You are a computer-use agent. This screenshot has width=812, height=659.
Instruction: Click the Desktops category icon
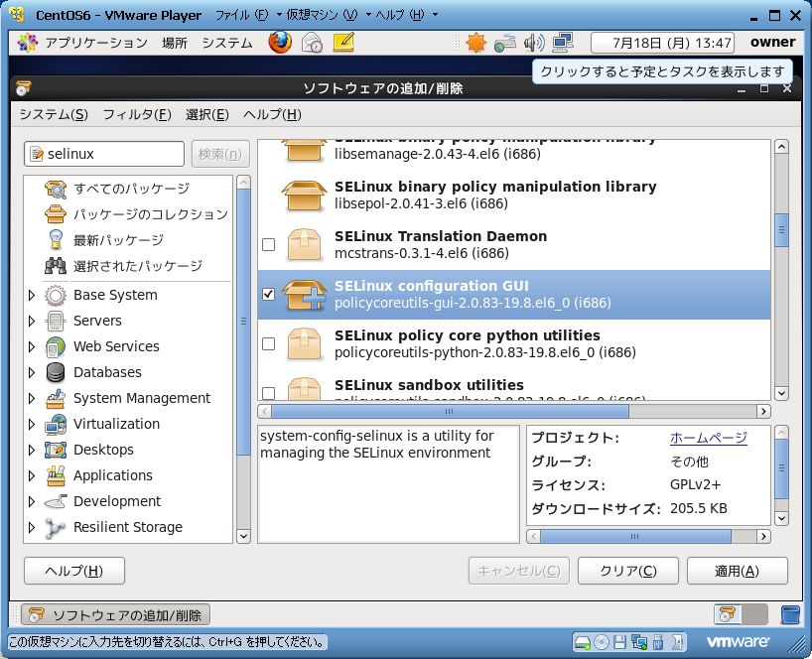(56, 450)
